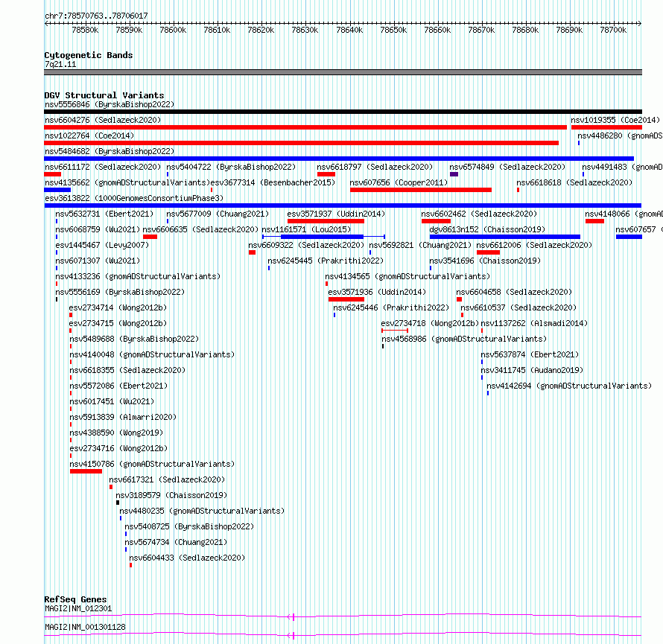
Task: Select nsv5913839 (Almarri2020) label
Action: coord(123,417)
